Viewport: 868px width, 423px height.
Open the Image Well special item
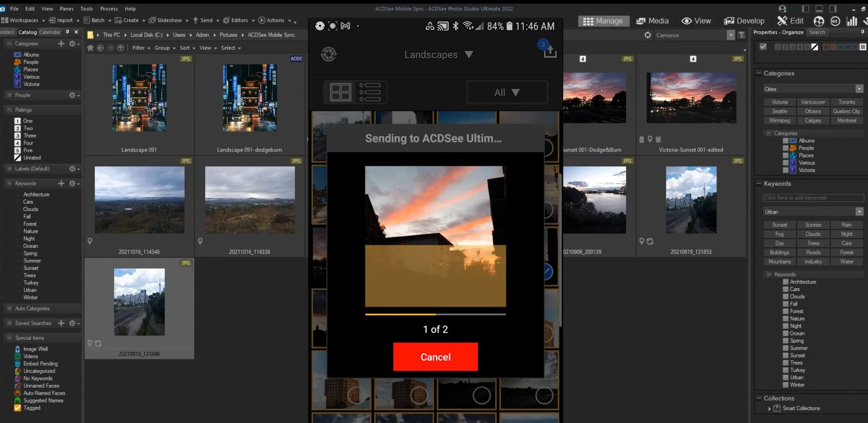[31, 349]
